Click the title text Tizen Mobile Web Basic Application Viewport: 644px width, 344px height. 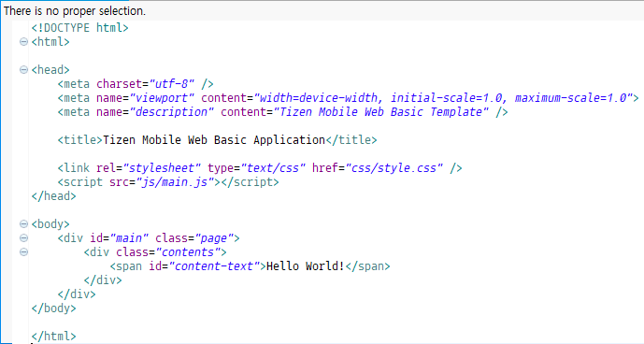(214, 139)
